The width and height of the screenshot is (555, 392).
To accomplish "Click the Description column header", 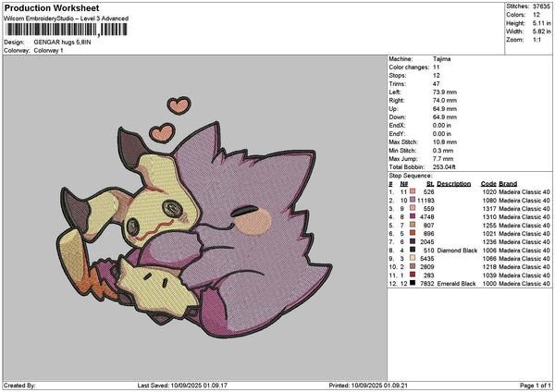I will [454, 184].
